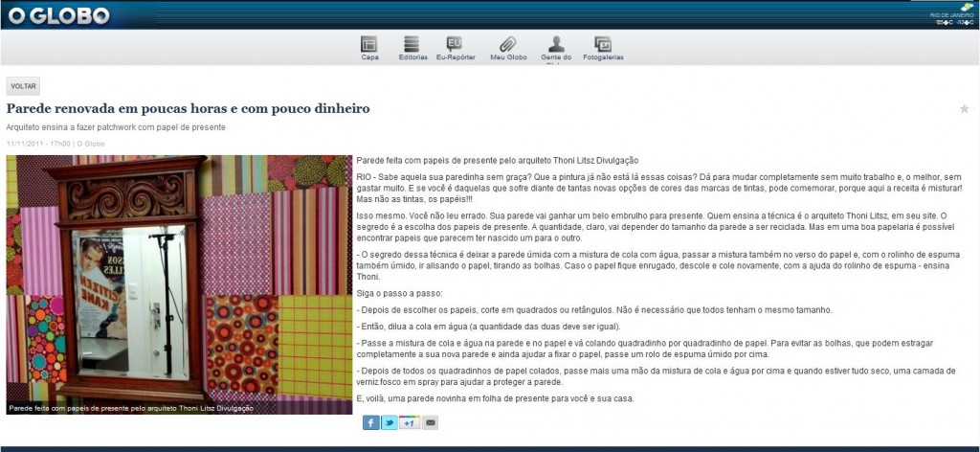Viewport: 980px width, 452px height.
Task: Open the Editorias stacked-lines icon
Action: 412,44
